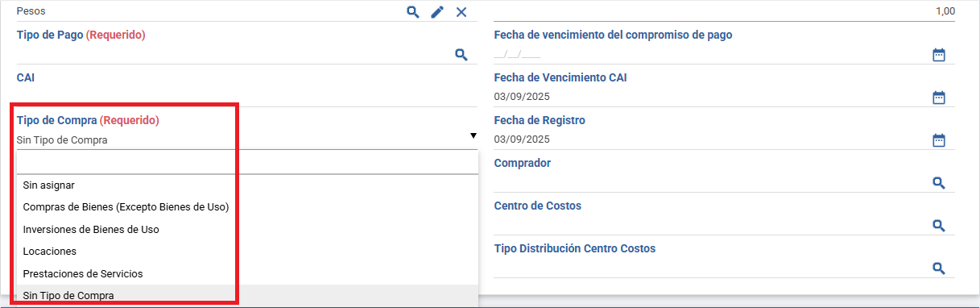Search Centro de Costos lookup
Screen dimensions: 980x308
click(x=938, y=225)
